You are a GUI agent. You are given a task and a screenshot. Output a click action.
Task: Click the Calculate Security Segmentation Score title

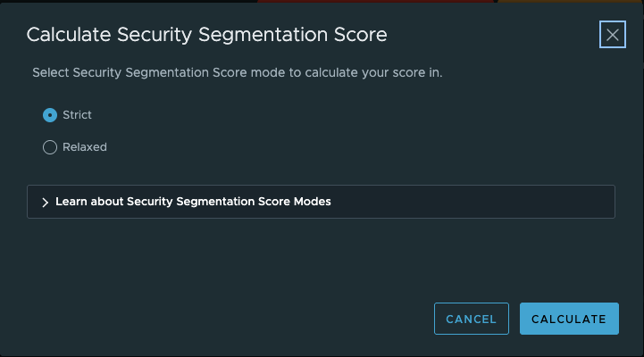[206, 35]
